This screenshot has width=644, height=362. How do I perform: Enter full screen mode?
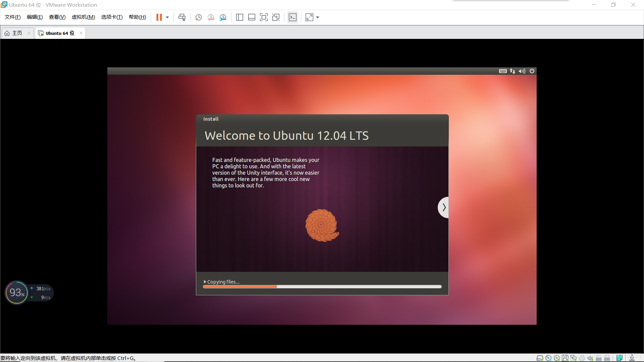point(264,17)
